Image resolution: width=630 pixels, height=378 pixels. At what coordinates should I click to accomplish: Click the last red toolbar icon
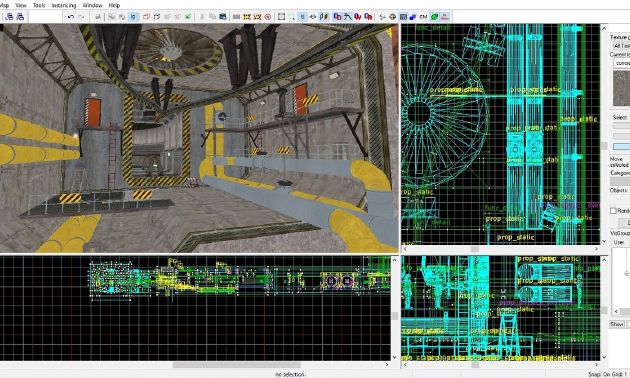[x=444, y=17]
